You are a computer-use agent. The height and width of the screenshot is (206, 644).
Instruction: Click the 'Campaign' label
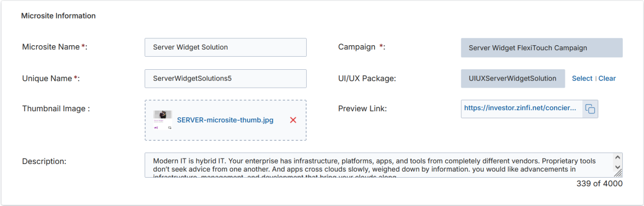[361, 47]
